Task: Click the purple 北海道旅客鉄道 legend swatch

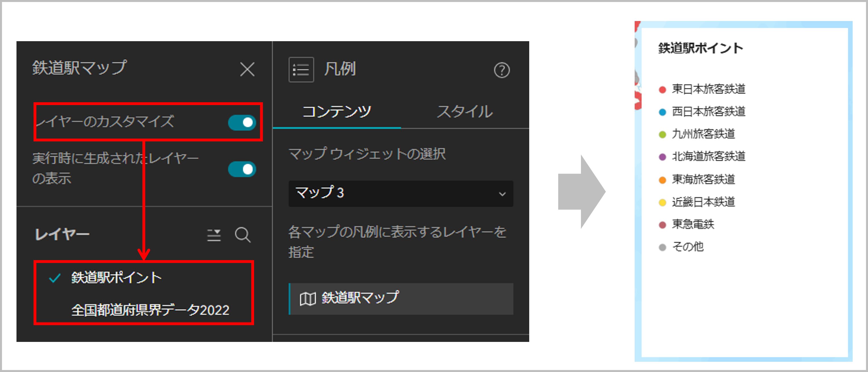Action: coord(662,157)
